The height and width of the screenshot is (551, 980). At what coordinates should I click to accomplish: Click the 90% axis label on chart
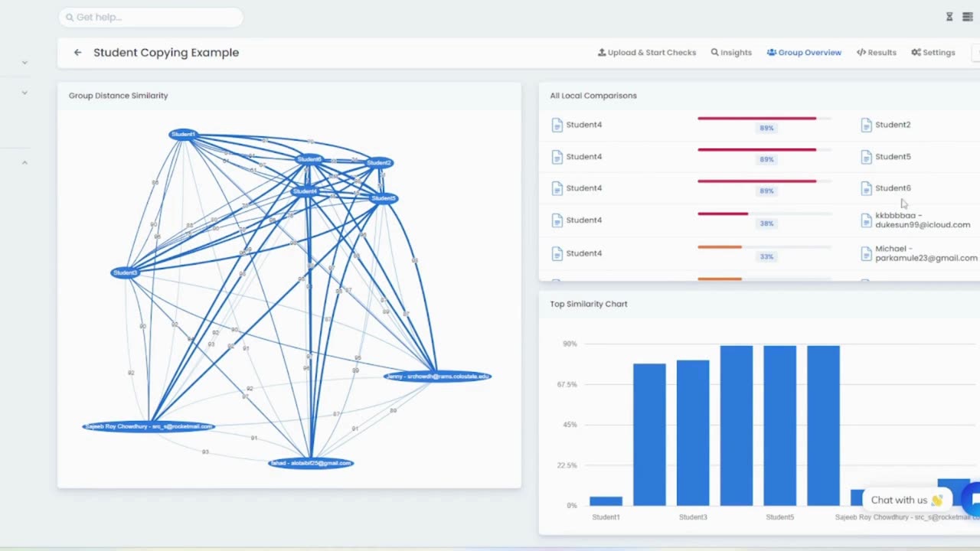point(570,344)
